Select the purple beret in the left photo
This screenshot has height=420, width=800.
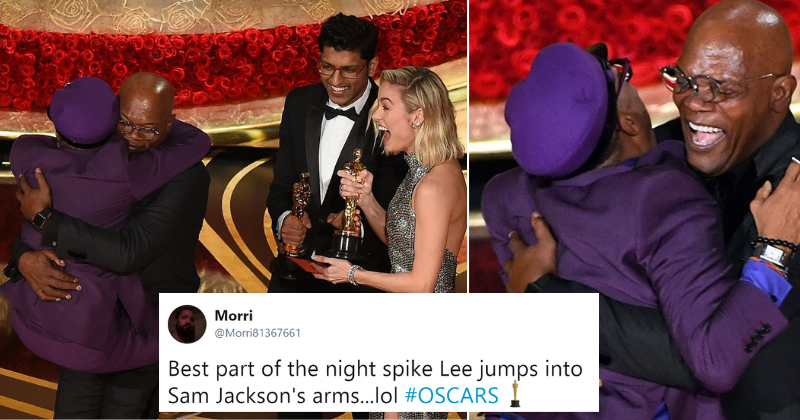coord(84,110)
